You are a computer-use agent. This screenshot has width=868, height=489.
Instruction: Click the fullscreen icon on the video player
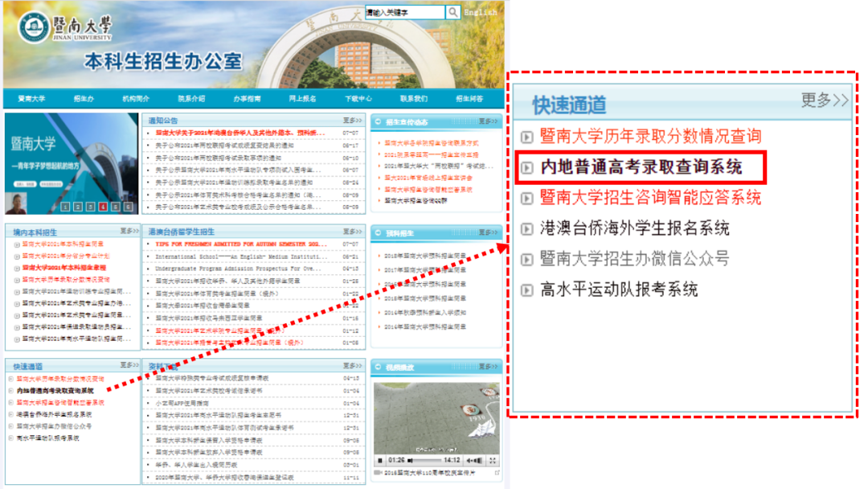493,459
